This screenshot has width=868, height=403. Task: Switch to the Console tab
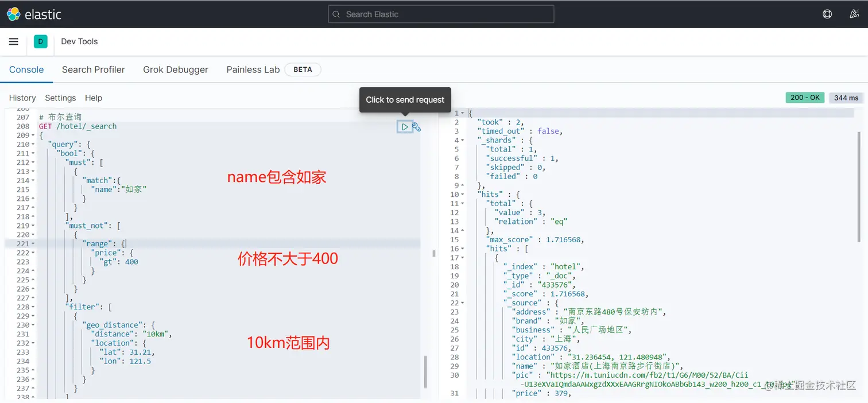(x=26, y=69)
